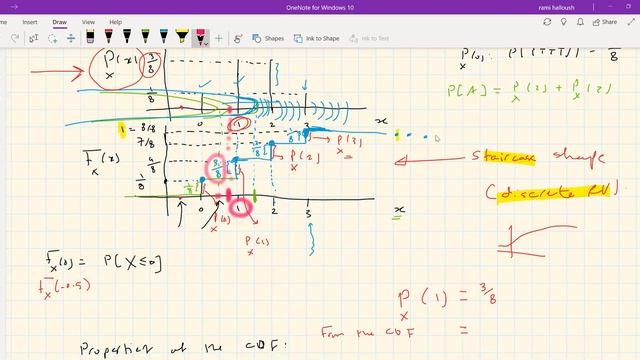The image size is (640, 360).
Task: Select the Draw ribbon tab
Action: 60,22
